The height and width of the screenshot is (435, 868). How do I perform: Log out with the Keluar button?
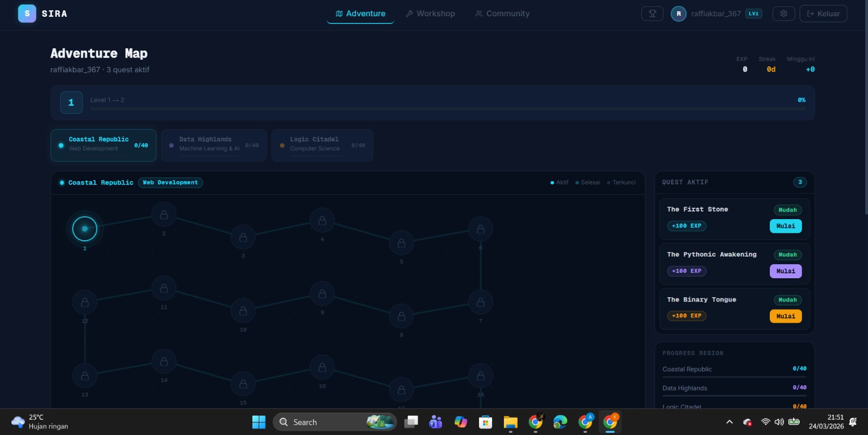823,14
